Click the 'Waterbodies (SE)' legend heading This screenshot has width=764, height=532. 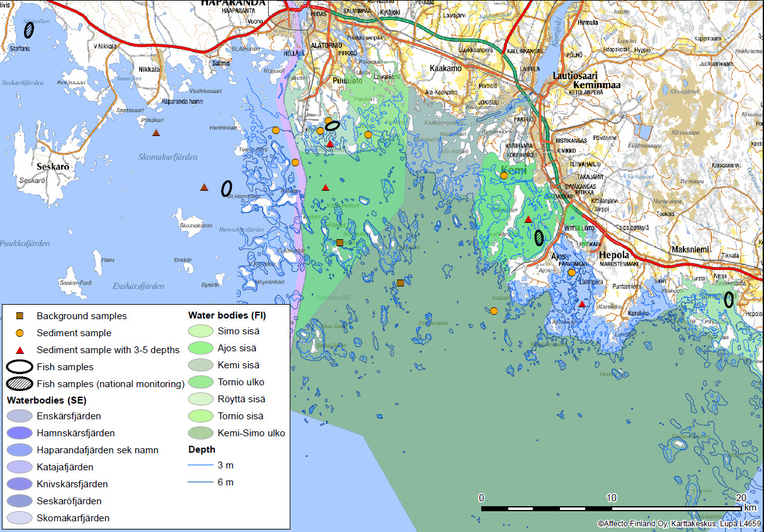[46, 400]
